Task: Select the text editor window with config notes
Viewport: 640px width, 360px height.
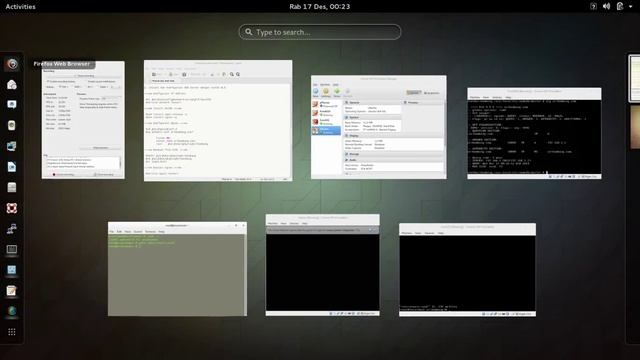Action: pos(218,120)
